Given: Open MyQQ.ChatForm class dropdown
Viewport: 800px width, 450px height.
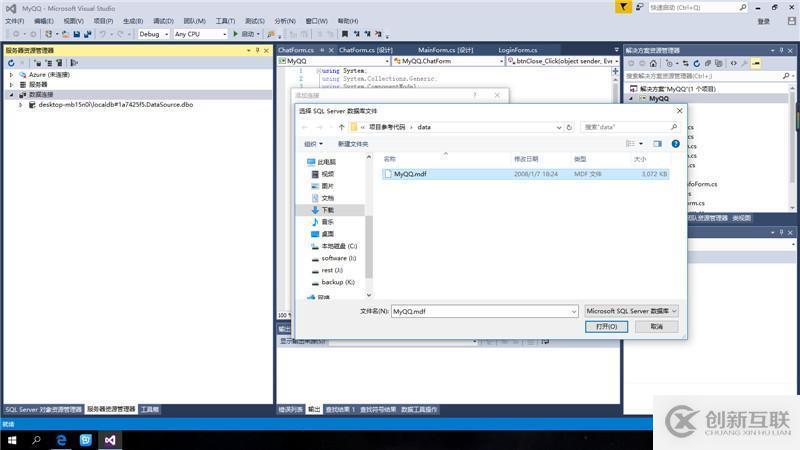Looking at the screenshot, I should point(448,61).
